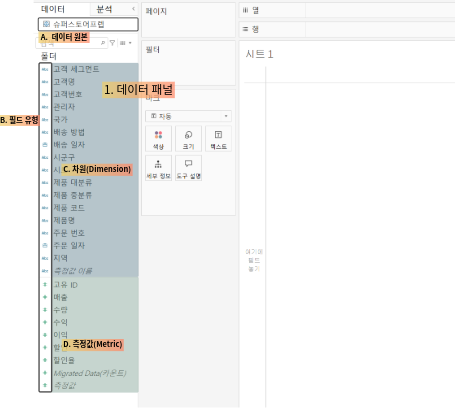Click the number type icon beside 고유 ID
The width and height of the screenshot is (455, 408).
(45, 285)
